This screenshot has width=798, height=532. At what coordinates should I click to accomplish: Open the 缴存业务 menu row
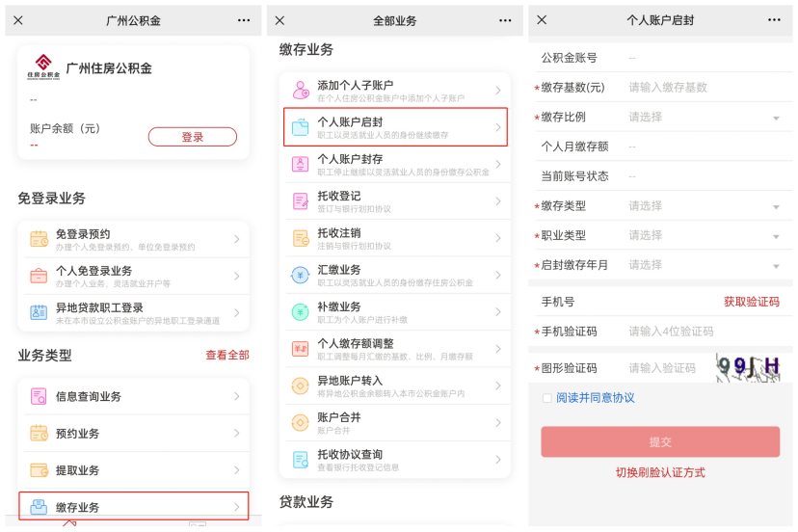pyautogui.click(x=133, y=506)
